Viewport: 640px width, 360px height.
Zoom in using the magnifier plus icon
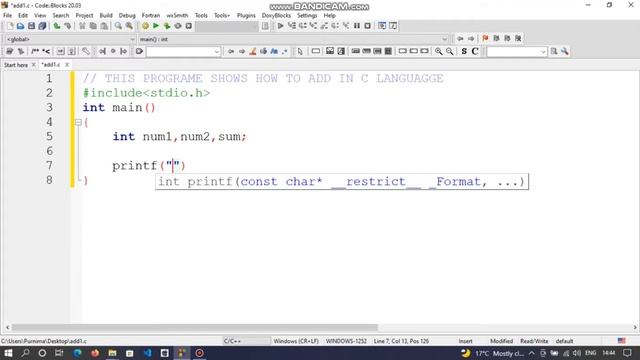click(x=438, y=51)
